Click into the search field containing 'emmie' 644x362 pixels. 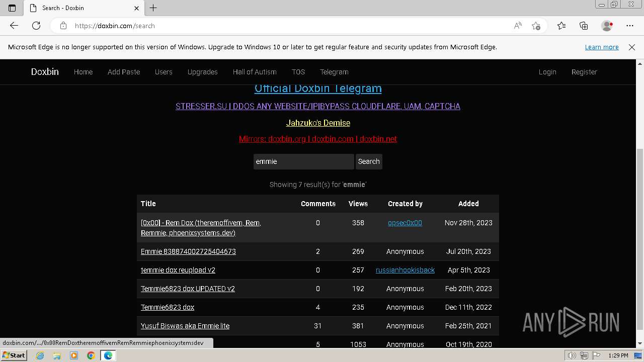303,161
